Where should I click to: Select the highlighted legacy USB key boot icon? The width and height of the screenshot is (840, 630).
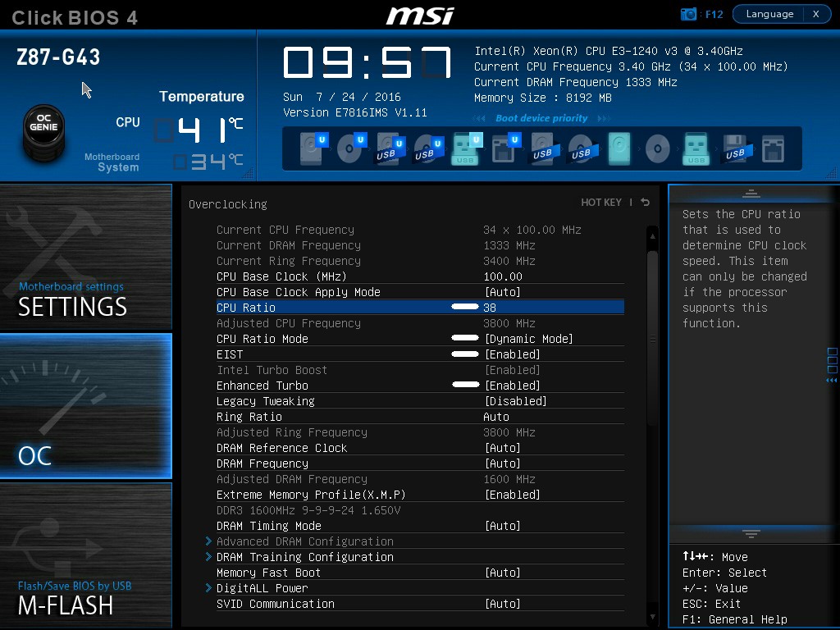(696, 148)
